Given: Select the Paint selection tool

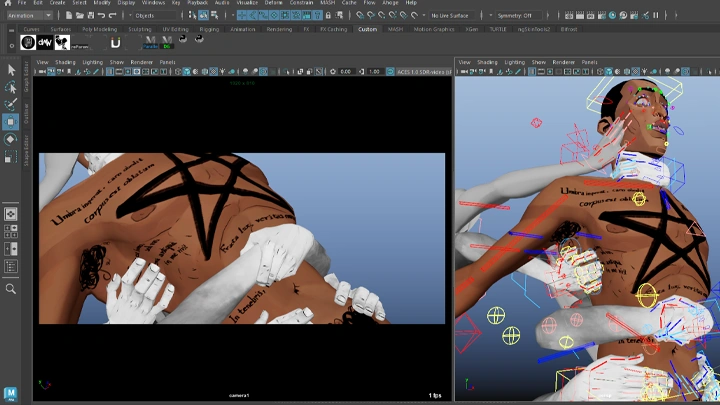Looking at the screenshot, I should tap(11, 104).
